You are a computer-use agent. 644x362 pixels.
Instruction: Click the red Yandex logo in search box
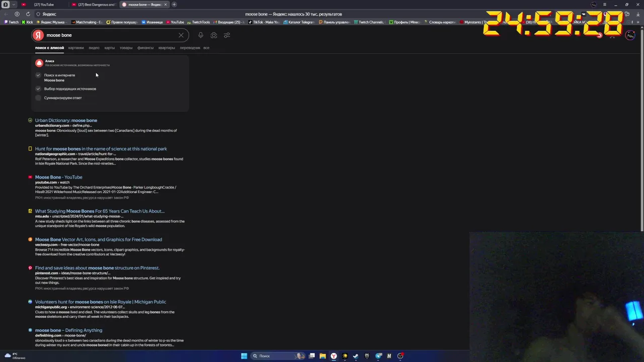point(38,35)
